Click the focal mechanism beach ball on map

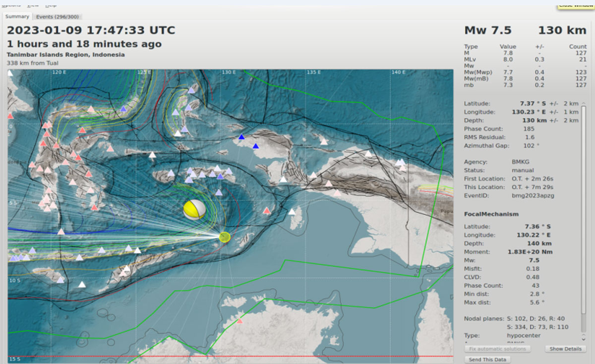pos(194,210)
